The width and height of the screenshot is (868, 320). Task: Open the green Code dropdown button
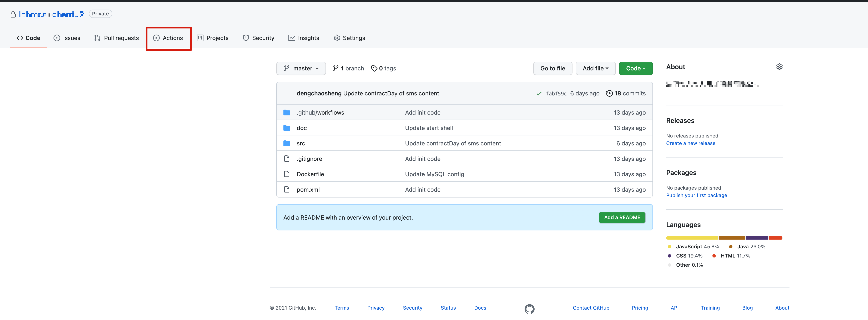tap(636, 69)
